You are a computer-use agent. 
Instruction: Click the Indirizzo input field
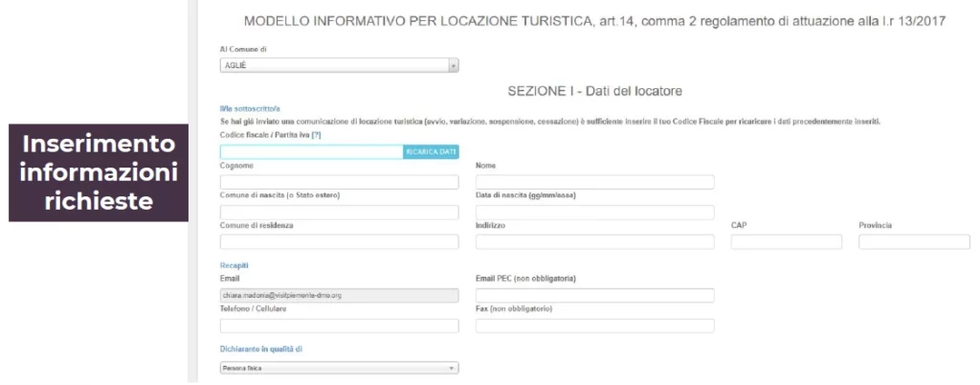coord(595,242)
